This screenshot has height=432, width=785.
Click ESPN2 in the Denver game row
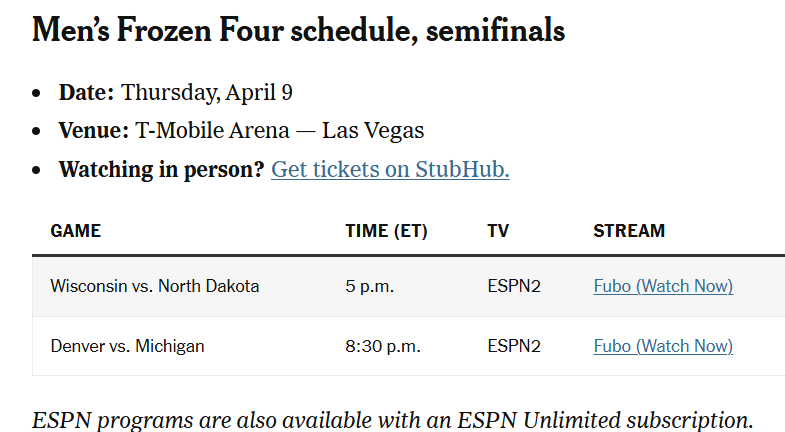514,346
